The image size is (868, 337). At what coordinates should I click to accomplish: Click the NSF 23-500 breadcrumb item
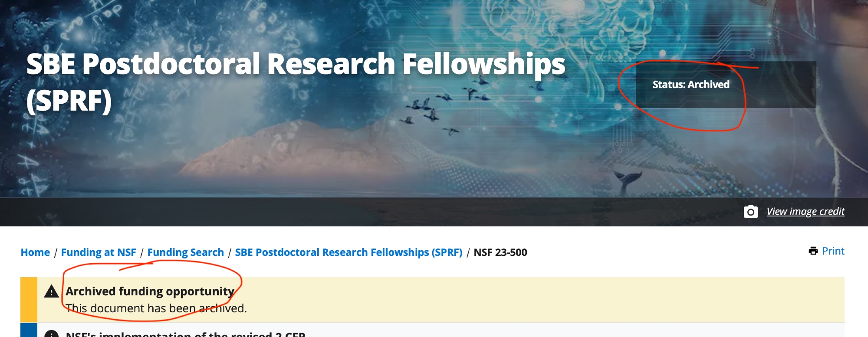pyautogui.click(x=500, y=252)
